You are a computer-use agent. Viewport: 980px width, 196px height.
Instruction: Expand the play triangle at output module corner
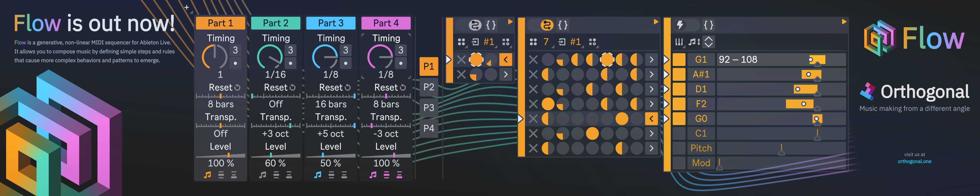(x=844, y=22)
